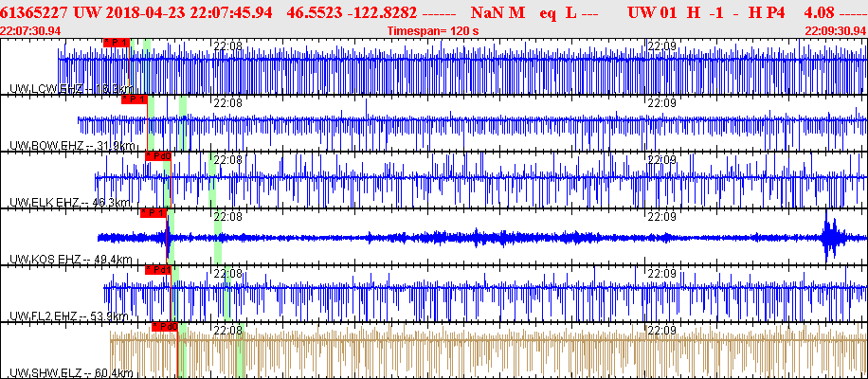The height and width of the screenshot is (379, 868).
Task: Select the Pd0 pick flag on ELK trace
Action: click(158, 156)
